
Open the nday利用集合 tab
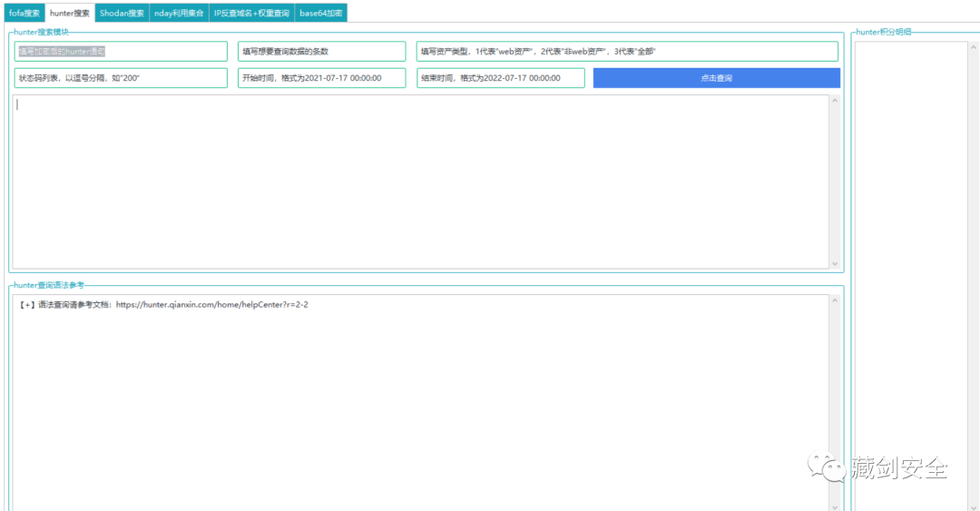179,13
